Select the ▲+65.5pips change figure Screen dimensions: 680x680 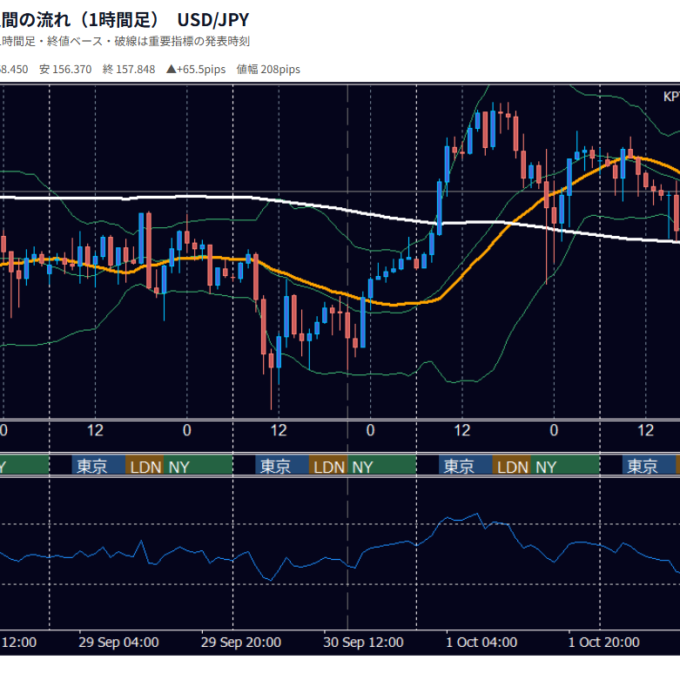click(196, 69)
